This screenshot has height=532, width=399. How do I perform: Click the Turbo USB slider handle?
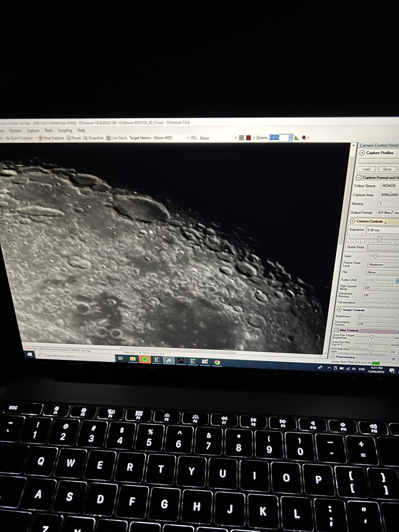point(375,280)
